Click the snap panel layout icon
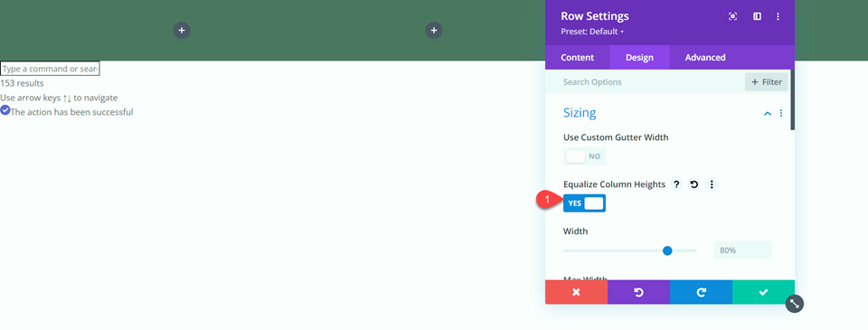868x330 pixels. [758, 16]
